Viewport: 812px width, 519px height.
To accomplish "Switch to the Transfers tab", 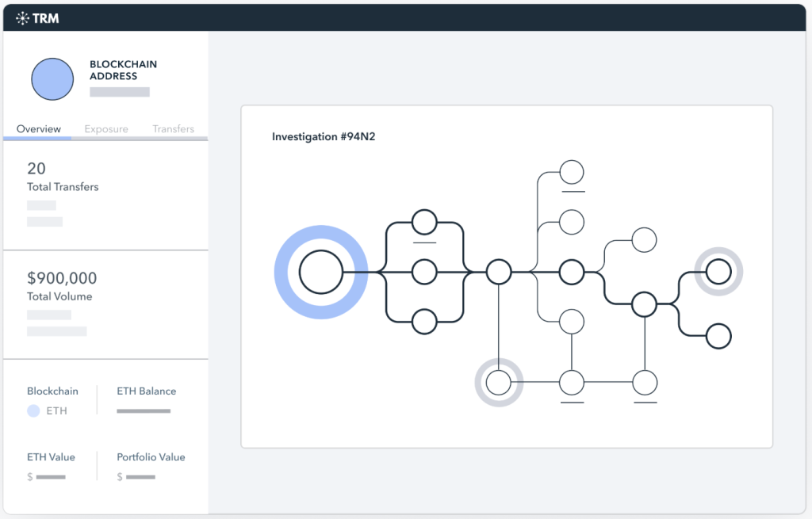I will (x=173, y=129).
